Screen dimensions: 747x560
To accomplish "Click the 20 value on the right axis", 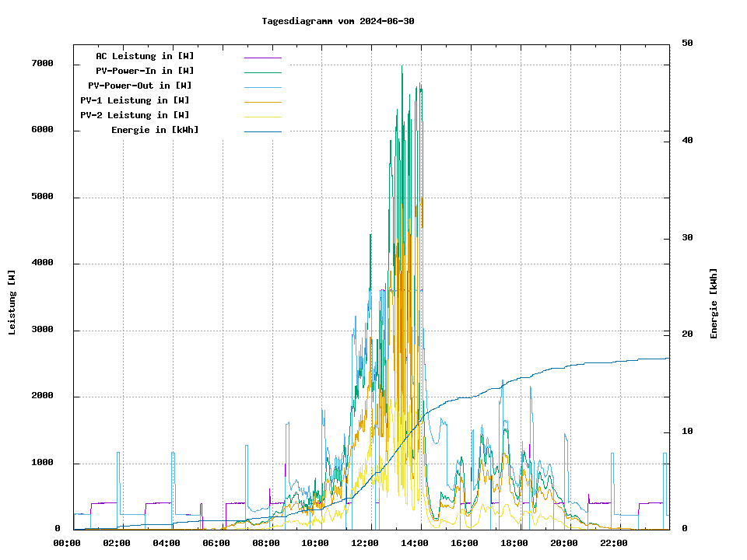I will [x=687, y=334].
